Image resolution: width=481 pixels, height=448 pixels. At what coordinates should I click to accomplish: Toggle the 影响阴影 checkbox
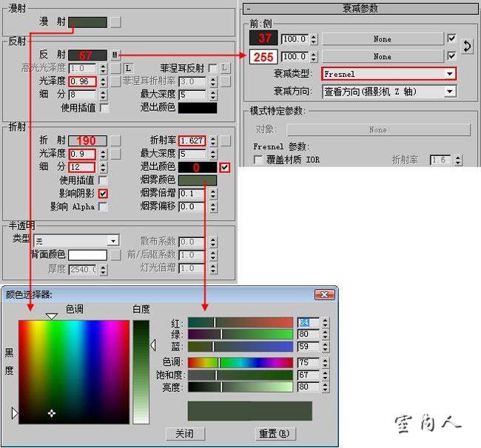pos(103,194)
